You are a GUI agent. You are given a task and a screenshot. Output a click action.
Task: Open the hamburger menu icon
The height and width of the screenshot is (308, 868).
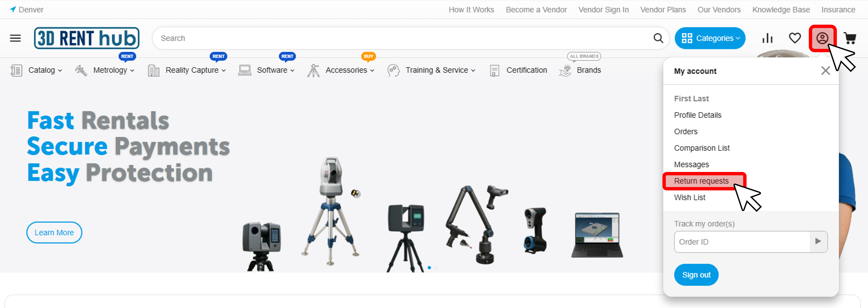15,38
